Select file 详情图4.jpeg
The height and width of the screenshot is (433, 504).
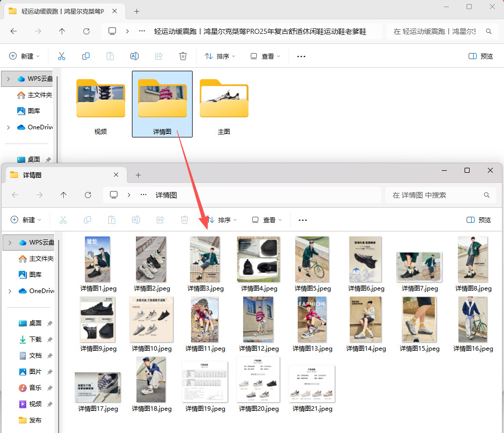259,264
